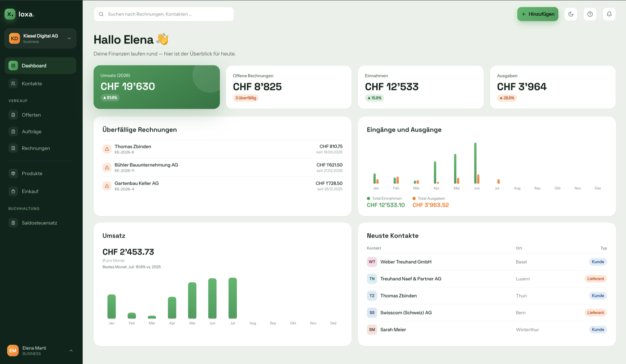Click the Rechnungen invoice icon

[13, 148]
